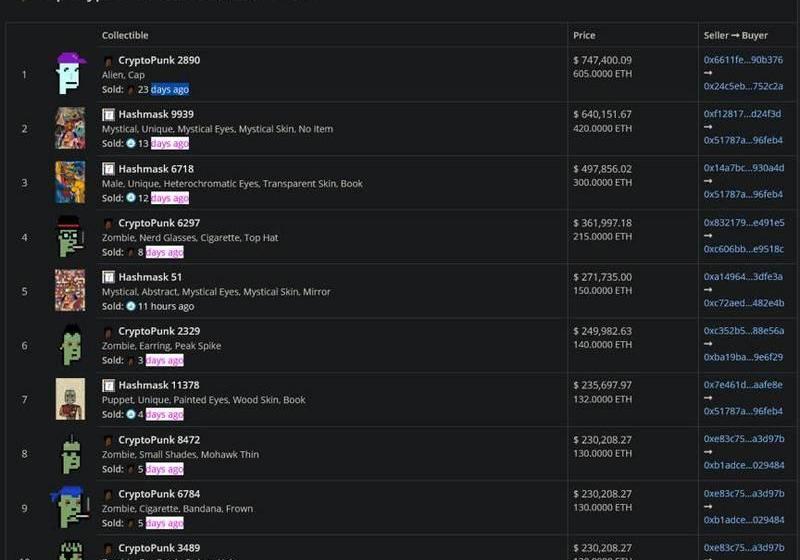Open the CryptoPunk 2329 title link
The height and width of the screenshot is (560, 800).
[x=159, y=331]
